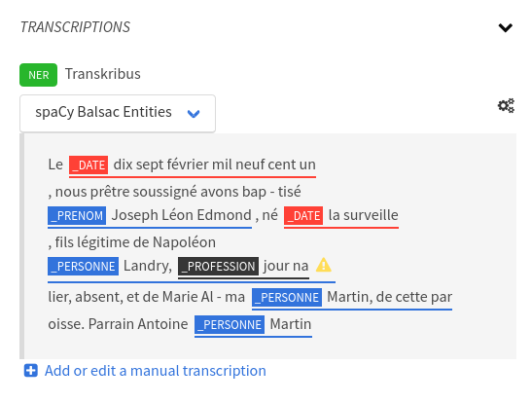
Task: Click last _PERSONNE tag after Parrain Antoine
Action: click(230, 324)
